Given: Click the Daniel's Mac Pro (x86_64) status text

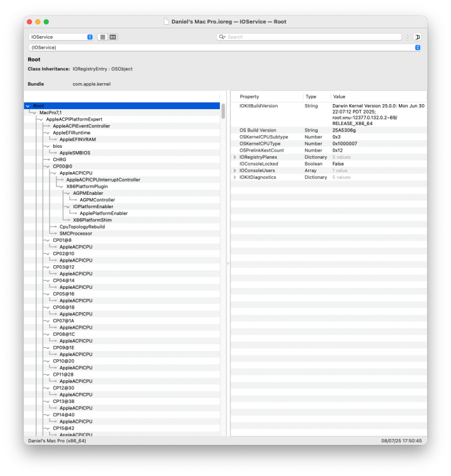Looking at the screenshot, I should click(57, 441).
